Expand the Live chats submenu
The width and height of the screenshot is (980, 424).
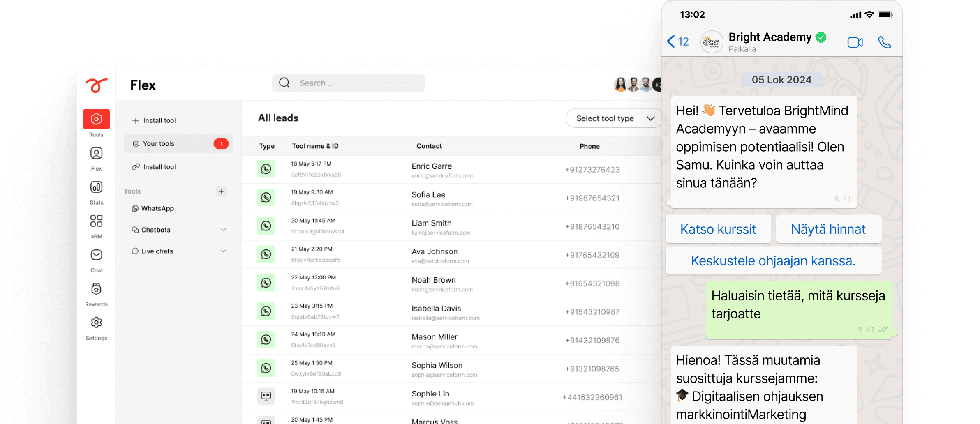[223, 251]
